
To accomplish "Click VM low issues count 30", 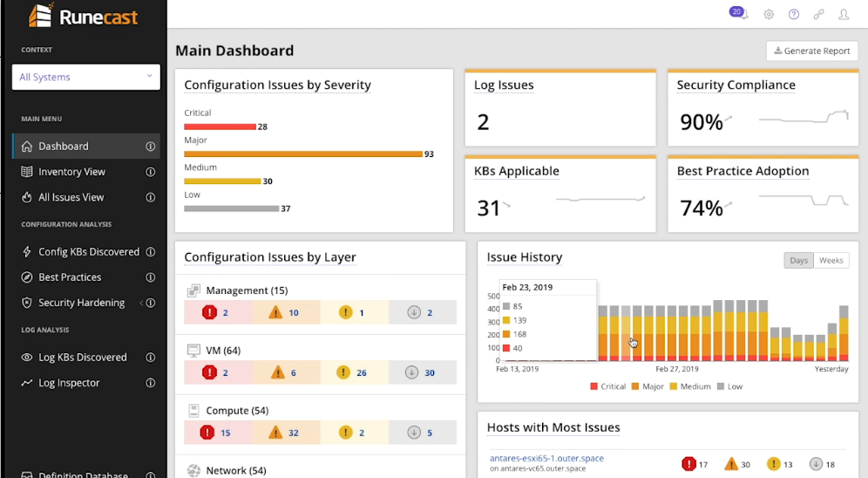I will 430,372.
